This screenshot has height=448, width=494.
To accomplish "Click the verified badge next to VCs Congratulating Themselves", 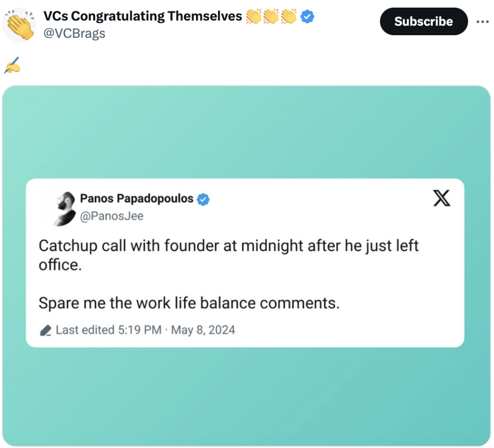I will (306, 16).
